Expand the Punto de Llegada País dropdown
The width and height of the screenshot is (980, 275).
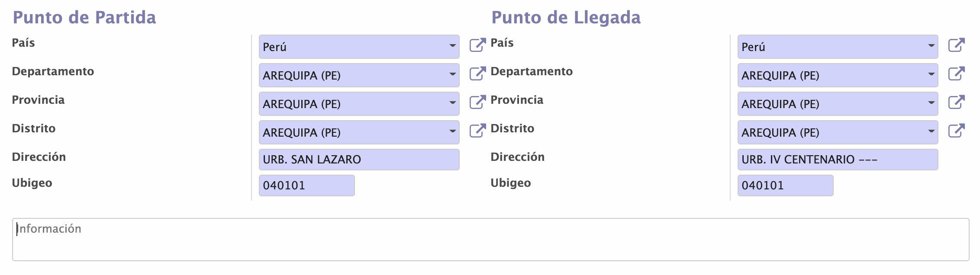pos(931,46)
